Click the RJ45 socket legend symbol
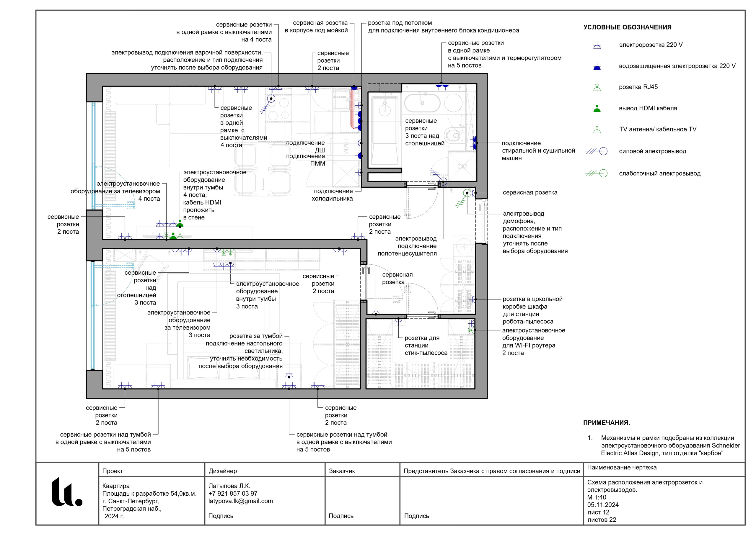Screen dimensions: 756x534 click(x=597, y=88)
